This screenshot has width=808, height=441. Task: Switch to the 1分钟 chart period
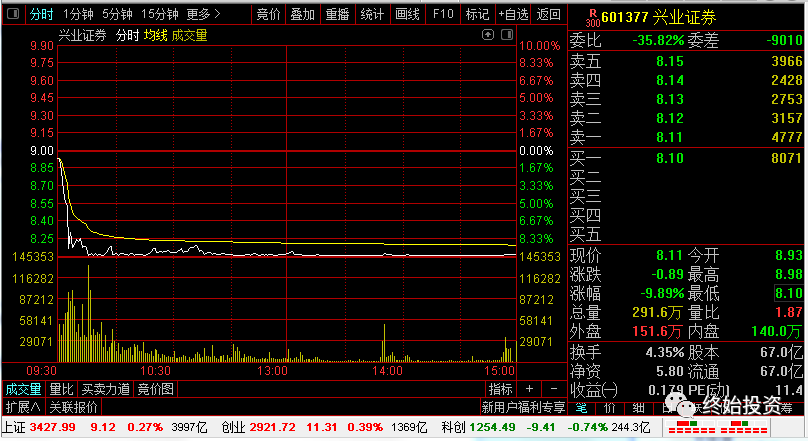(x=78, y=14)
